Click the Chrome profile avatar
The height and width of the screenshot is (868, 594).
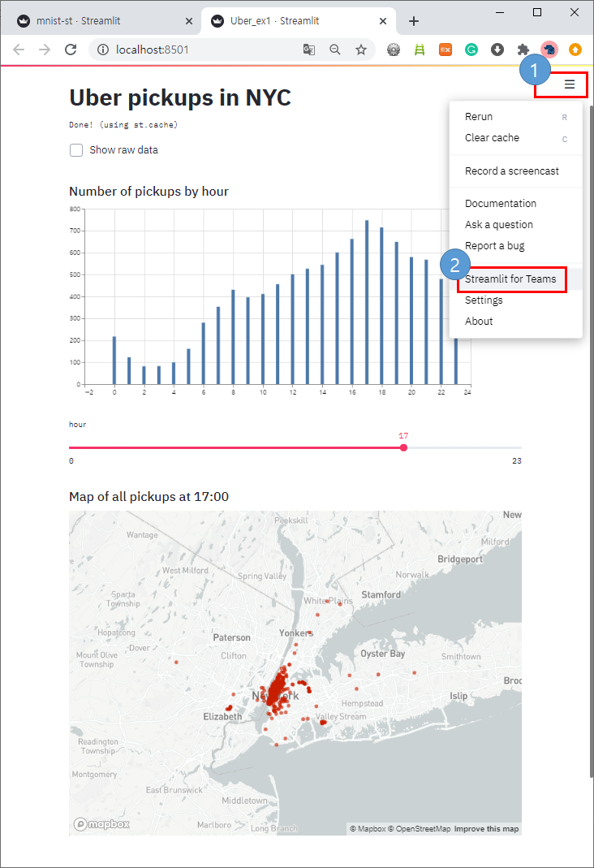(549, 50)
